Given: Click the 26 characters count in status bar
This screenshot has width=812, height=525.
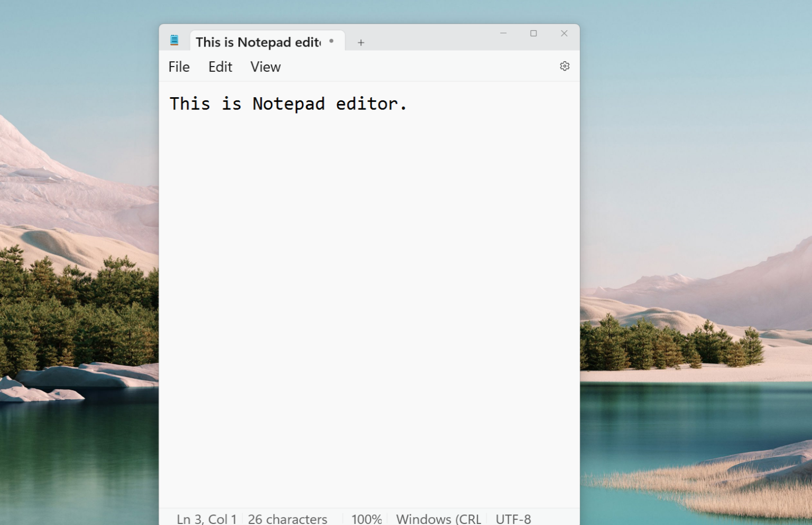Looking at the screenshot, I should click(288, 519).
